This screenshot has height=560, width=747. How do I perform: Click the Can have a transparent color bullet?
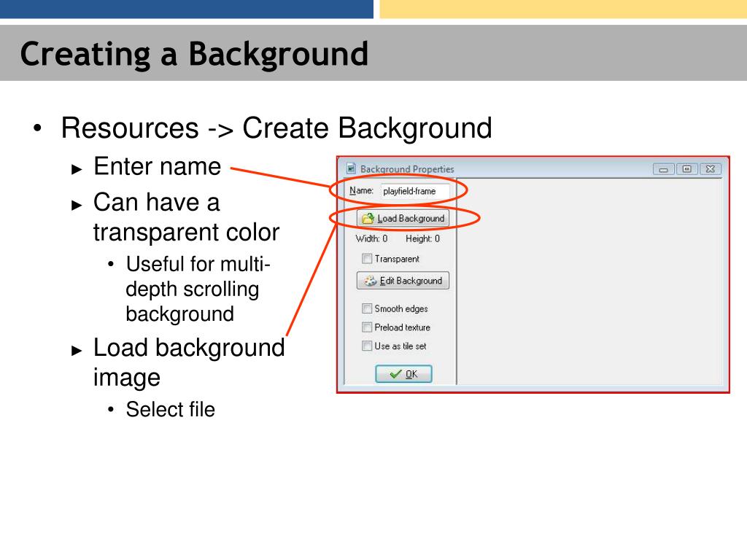tap(186, 217)
